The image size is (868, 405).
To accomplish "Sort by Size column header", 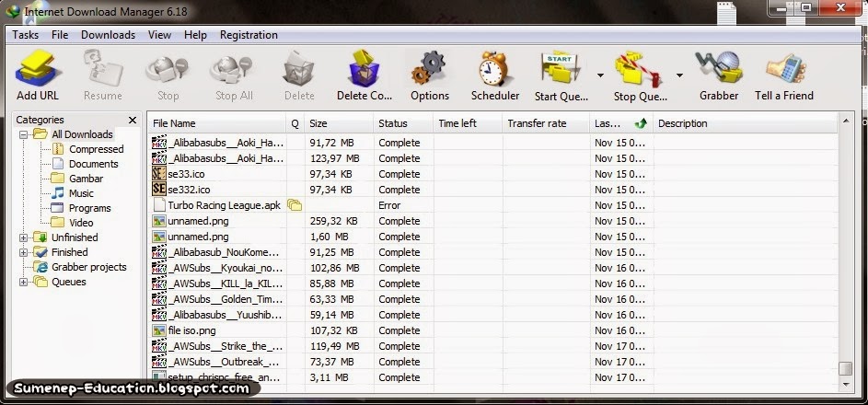I will [x=340, y=123].
